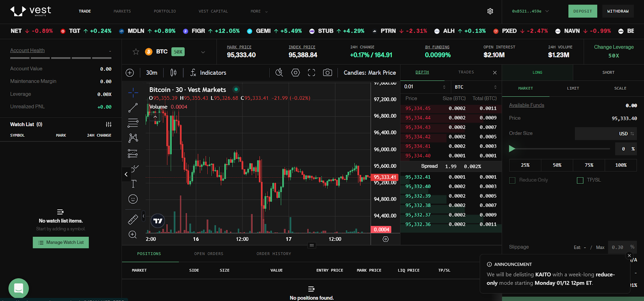Screen dimensions: 644x301
Task: Click the Account Health link
Action: (27, 50)
